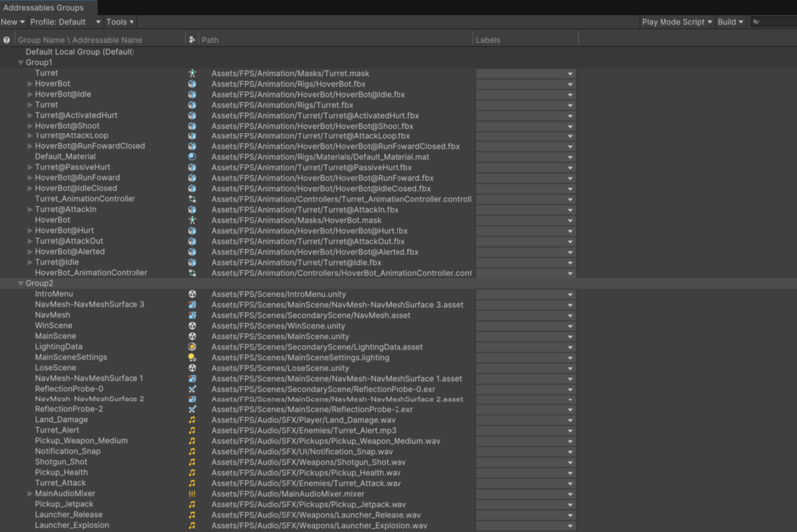
Task: Open the Profile: Default dropdown
Action: (65, 22)
